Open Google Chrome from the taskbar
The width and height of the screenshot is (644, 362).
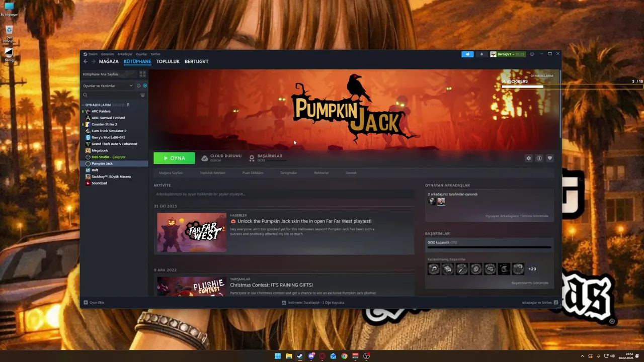(x=344, y=356)
